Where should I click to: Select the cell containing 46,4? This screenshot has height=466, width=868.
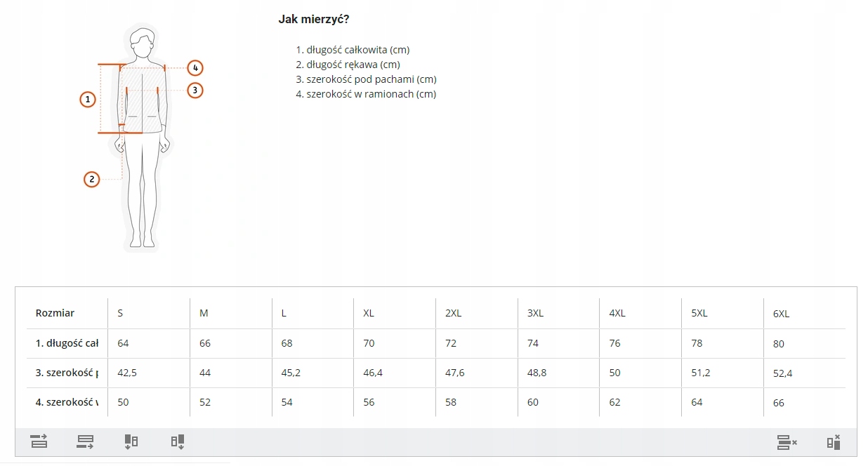[x=373, y=373]
